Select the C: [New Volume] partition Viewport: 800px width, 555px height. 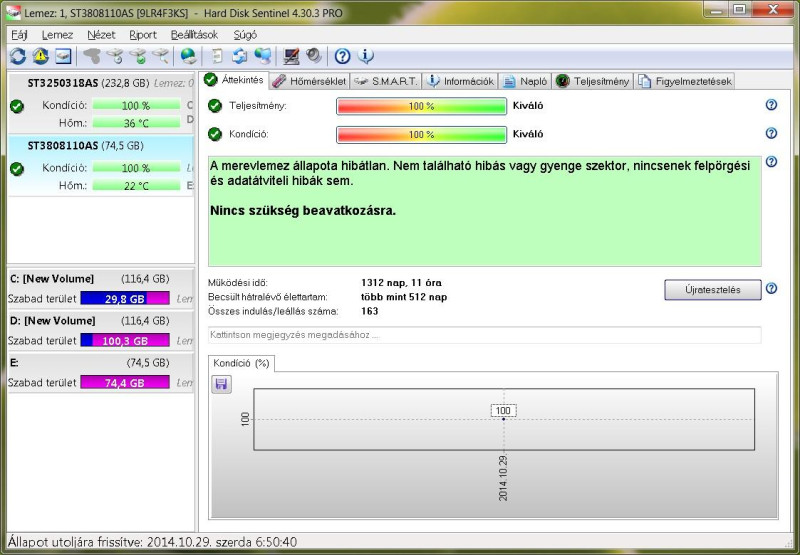[101, 288]
